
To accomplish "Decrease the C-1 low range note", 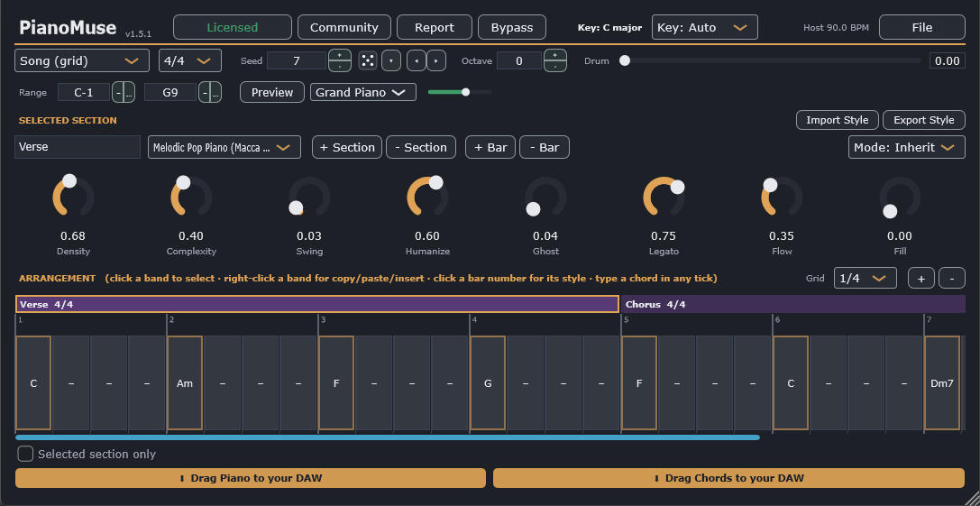I will [x=117, y=93].
